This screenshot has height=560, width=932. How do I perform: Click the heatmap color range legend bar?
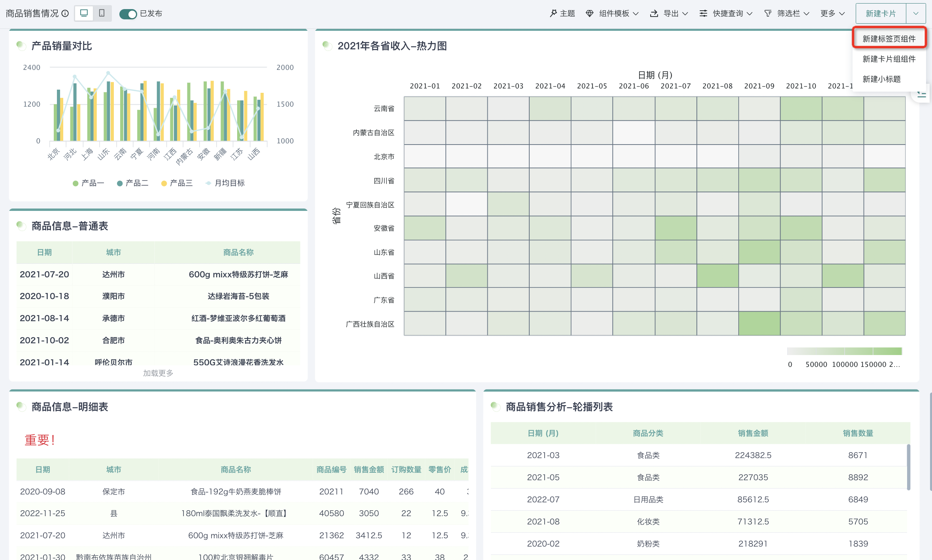845,351
